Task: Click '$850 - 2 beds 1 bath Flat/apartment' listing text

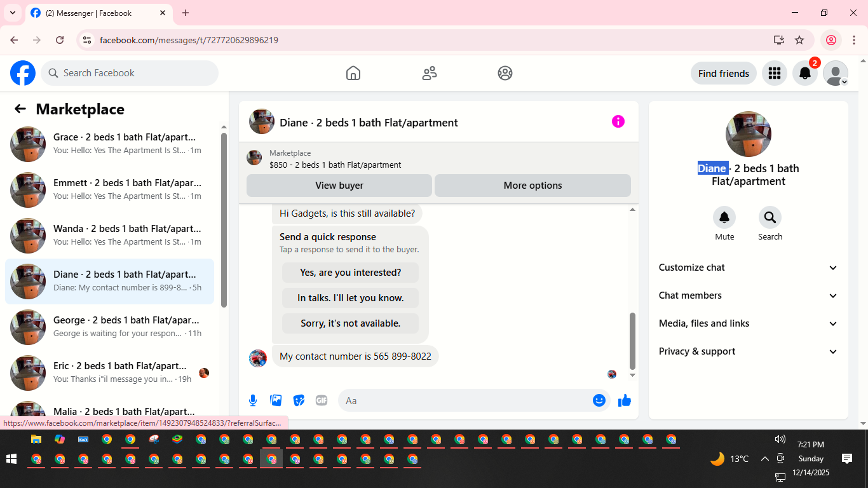Action: click(335, 165)
